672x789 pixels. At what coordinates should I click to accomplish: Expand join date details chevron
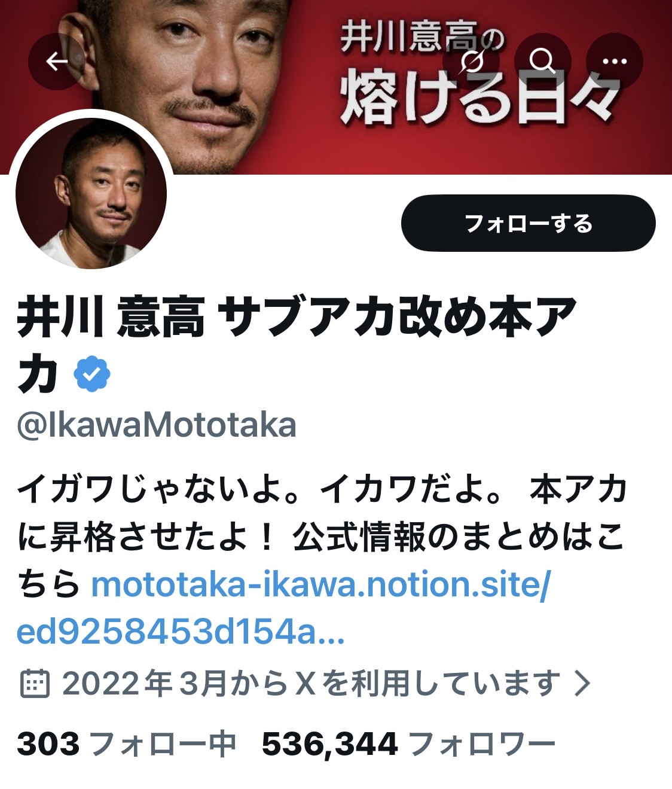click(582, 683)
